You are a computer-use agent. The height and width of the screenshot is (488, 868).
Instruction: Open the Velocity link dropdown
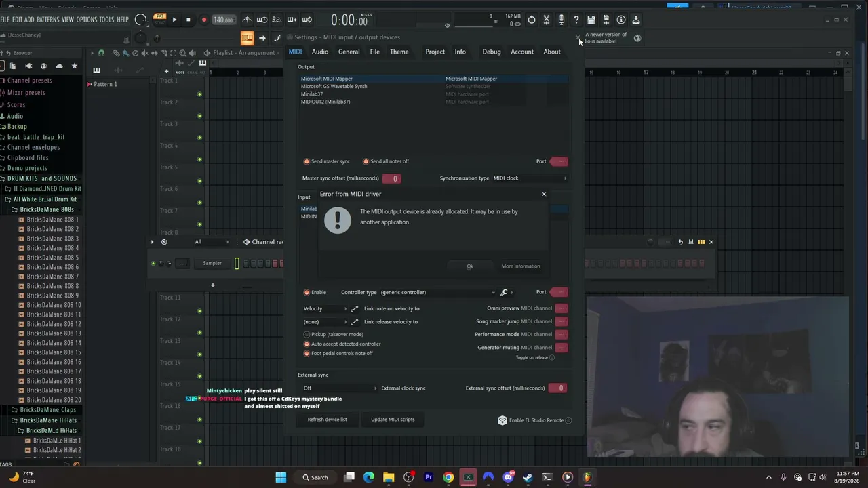click(x=325, y=308)
